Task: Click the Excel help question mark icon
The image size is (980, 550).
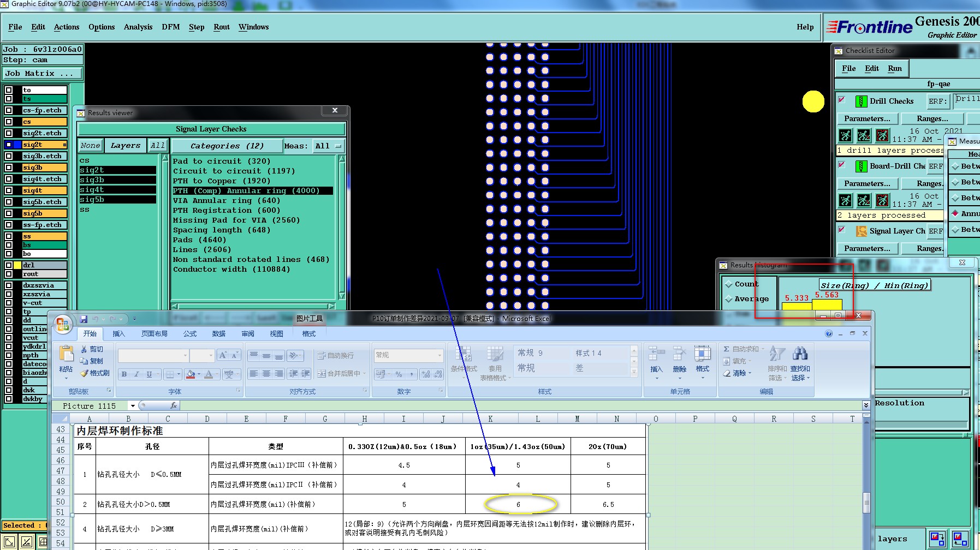Action: coord(829,334)
